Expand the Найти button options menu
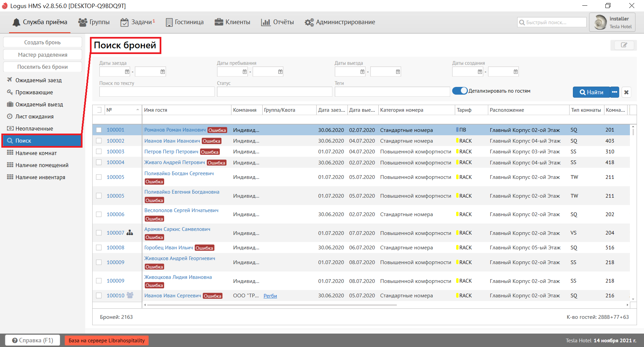Image resolution: width=644 pixels, height=347 pixels. click(614, 92)
